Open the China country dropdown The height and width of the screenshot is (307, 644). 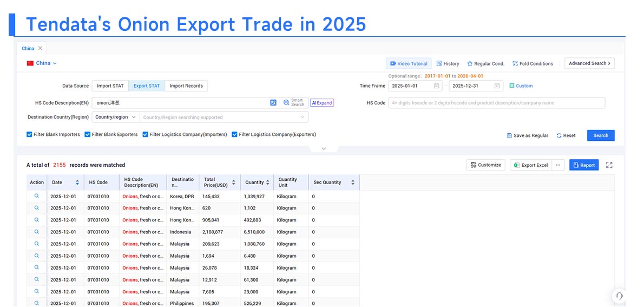(42, 63)
